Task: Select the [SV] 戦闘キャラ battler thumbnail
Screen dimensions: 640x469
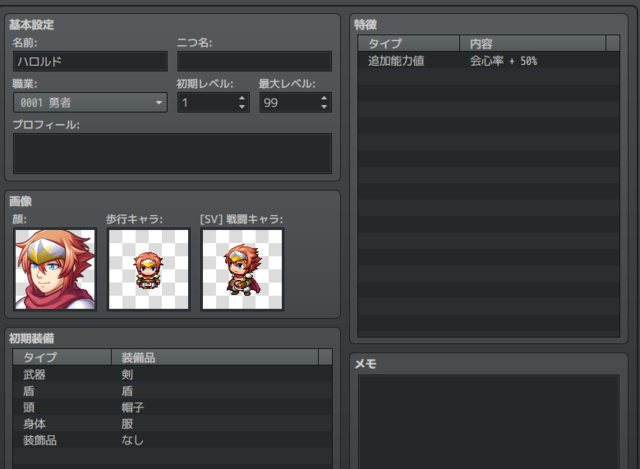Action: 242,269
